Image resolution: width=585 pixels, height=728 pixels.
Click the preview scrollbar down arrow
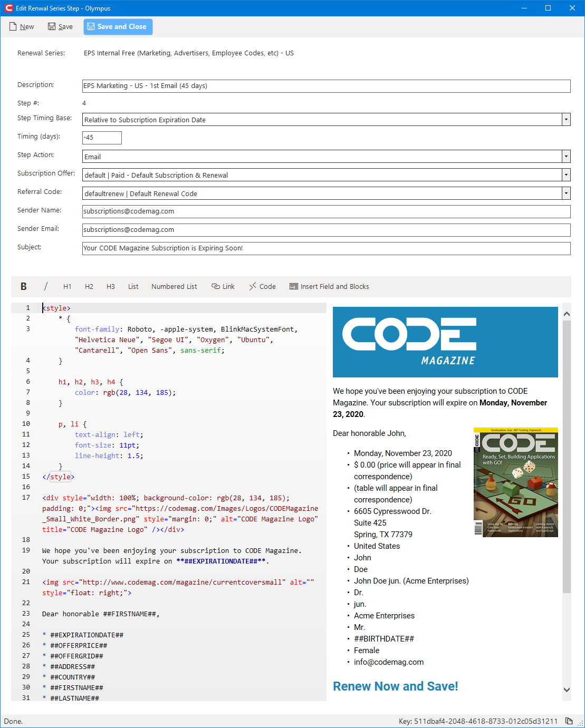point(567,690)
